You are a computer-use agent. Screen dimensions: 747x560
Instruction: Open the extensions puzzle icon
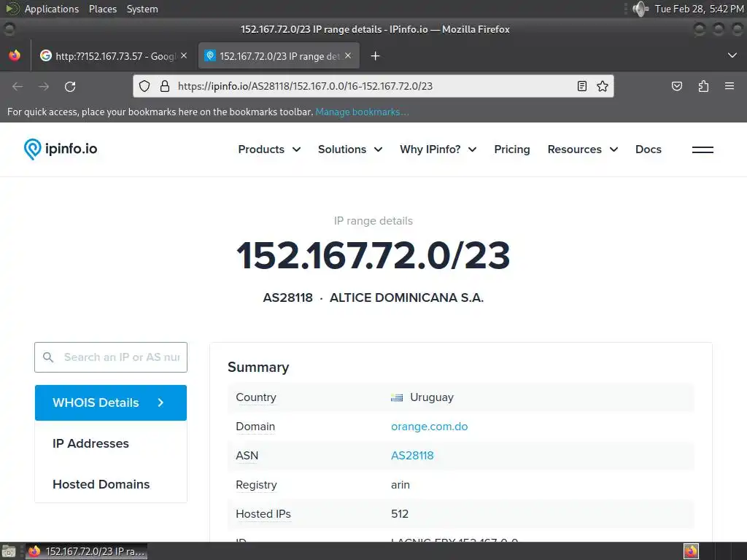tap(704, 86)
